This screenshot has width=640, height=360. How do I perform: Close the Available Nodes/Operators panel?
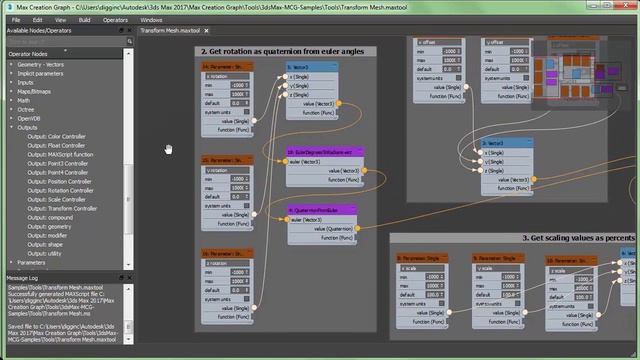(x=129, y=31)
